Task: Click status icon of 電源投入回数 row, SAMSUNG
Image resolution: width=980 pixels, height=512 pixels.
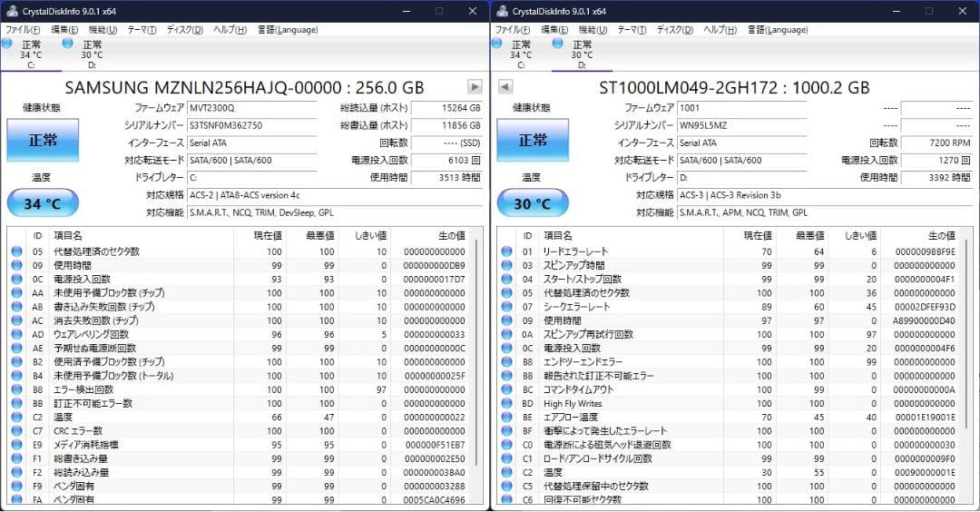Action: pos(17,279)
